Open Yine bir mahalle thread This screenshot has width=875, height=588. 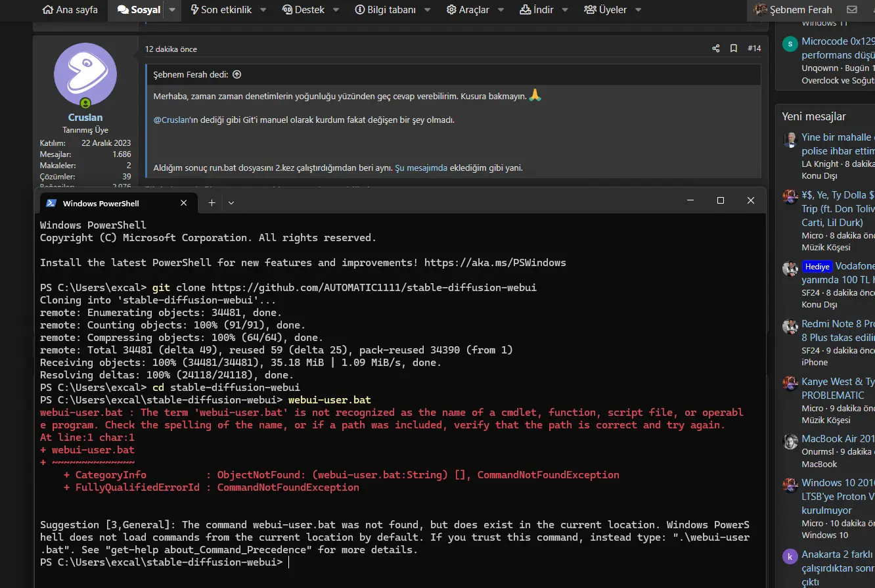pos(838,144)
